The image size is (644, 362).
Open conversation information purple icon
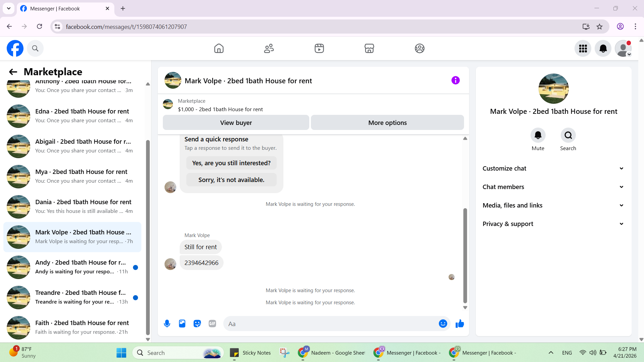[456, 80]
